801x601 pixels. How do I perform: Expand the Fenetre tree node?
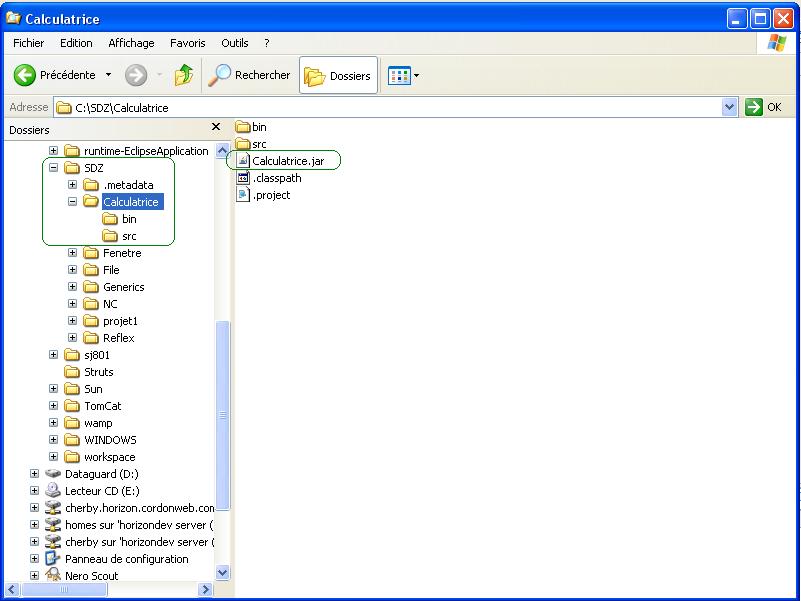(73, 253)
